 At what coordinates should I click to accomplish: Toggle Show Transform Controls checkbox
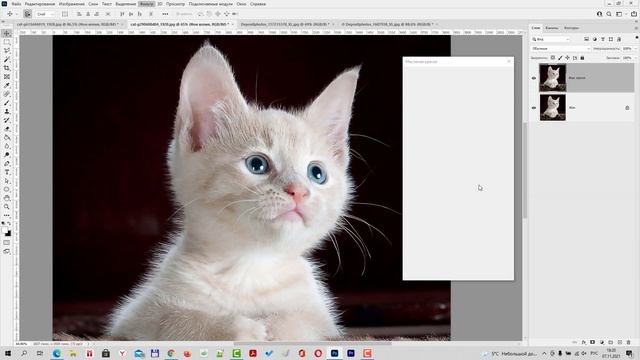click(x=65, y=14)
